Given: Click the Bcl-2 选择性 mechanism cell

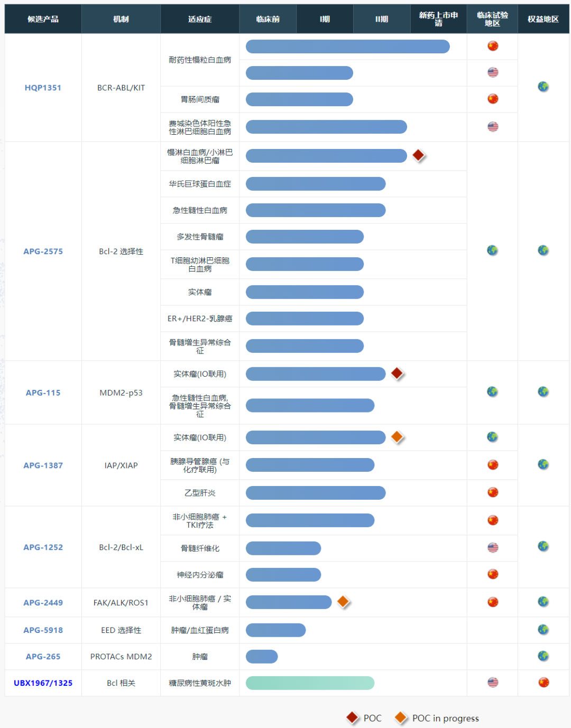Looking at the screenshot, I should pyautogui.click(x=121, y=251).
